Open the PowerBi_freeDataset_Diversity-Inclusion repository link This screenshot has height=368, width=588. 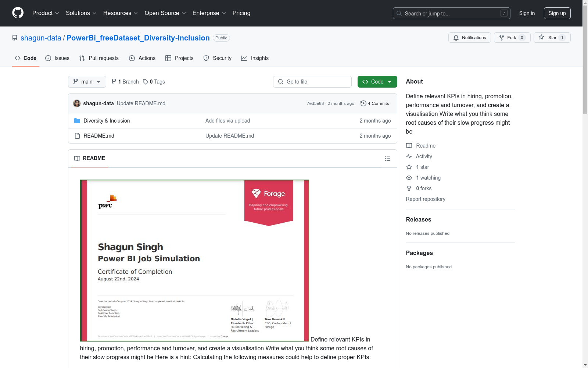138,38
